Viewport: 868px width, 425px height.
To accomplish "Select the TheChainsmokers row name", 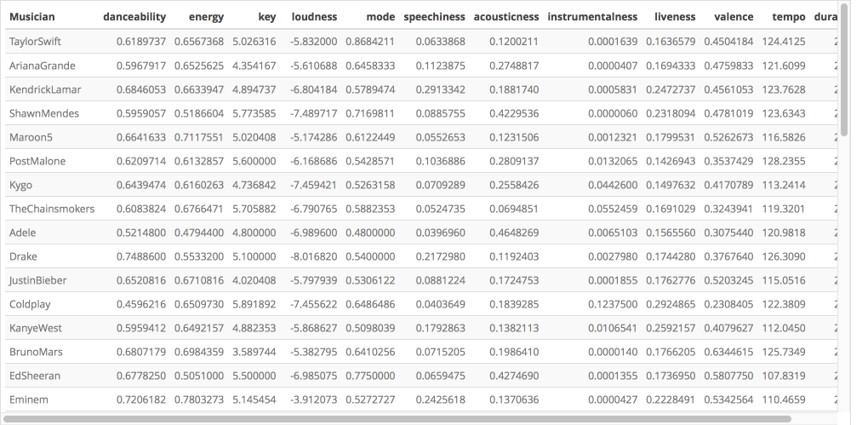I will [52, 209].
